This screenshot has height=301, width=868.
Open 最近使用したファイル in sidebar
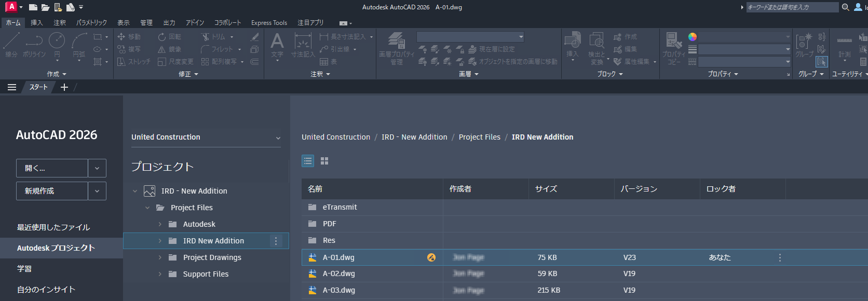[x=53, y=227]
